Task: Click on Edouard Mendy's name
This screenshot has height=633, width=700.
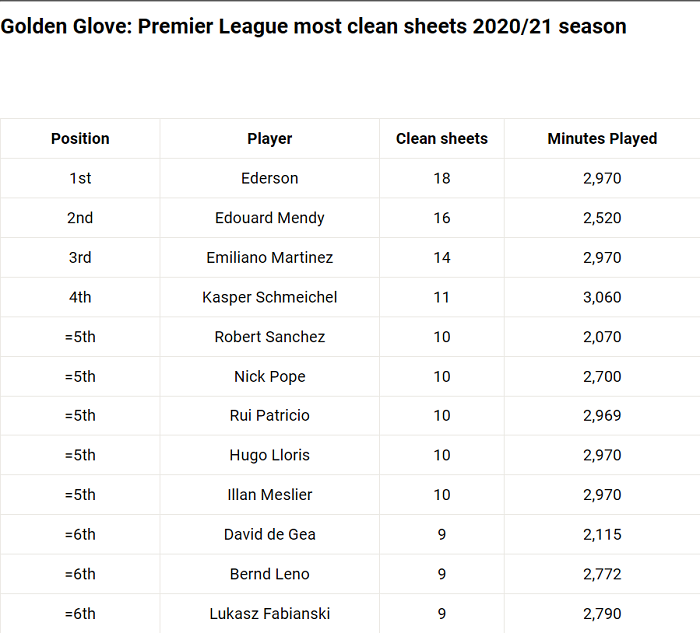Action: point(270,218)
